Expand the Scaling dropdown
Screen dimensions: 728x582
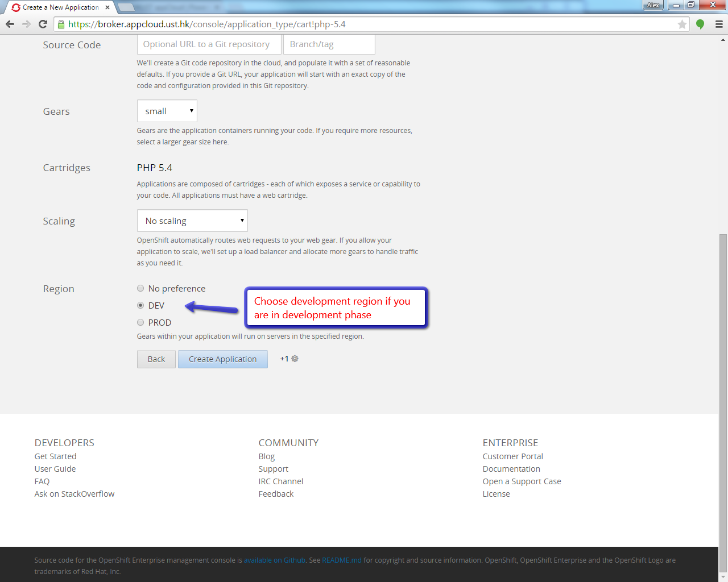tap(192, 221)
